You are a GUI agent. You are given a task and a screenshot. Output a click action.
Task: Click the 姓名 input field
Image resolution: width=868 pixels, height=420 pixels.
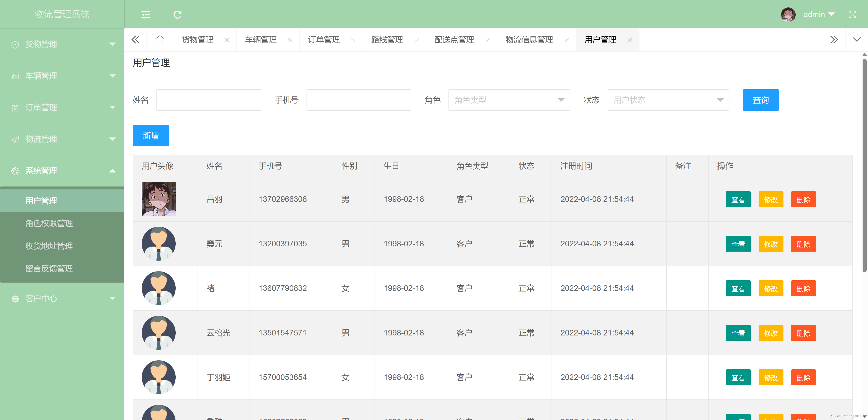pos(209,100)
